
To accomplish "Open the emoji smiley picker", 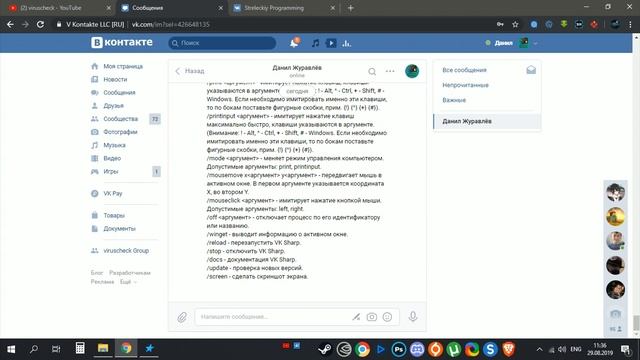I will coord(387,317).
